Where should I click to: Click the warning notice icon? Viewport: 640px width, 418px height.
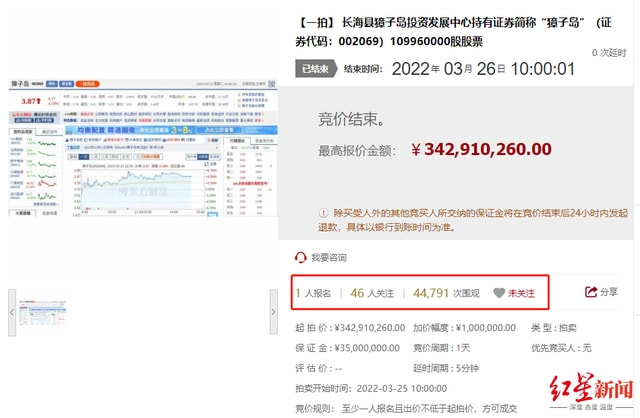pos(324,214)
